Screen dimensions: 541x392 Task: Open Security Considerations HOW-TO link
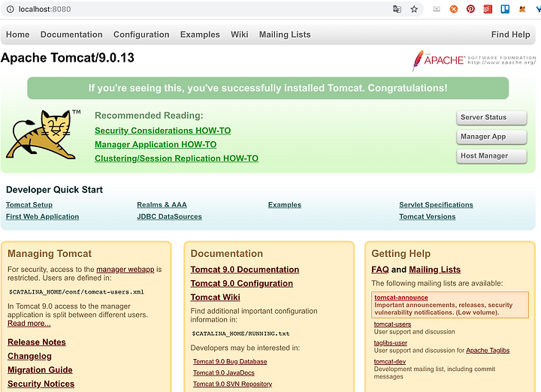(x=163, y=131)
